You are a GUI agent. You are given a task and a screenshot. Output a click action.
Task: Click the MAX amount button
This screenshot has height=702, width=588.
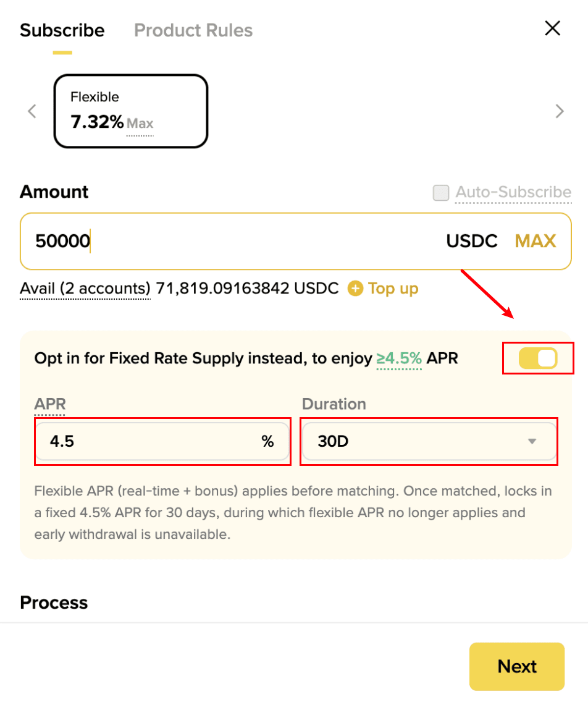pyautogui.click(x=535, y=240)
